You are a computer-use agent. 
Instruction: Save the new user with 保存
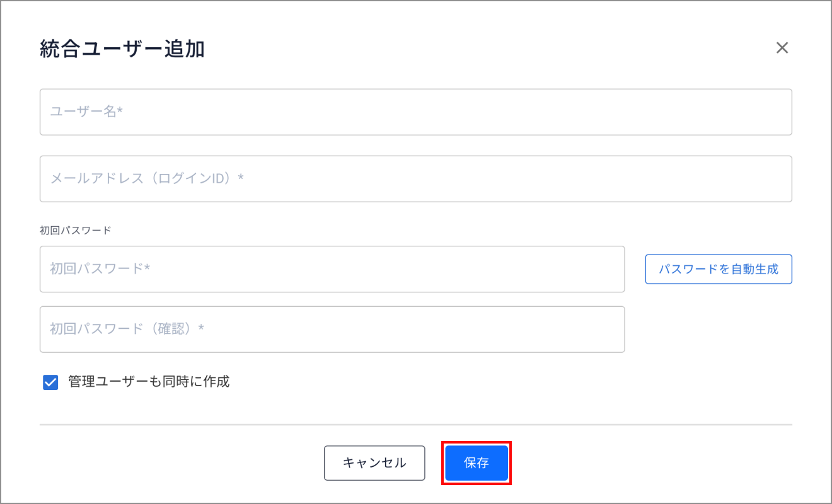point(477,463)
